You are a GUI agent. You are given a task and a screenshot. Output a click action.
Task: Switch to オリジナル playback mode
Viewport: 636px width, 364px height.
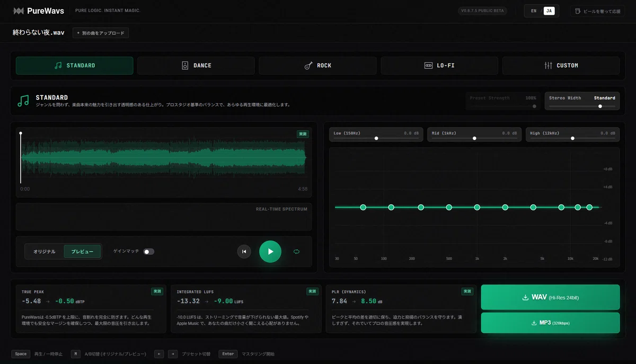pos(45,252)
